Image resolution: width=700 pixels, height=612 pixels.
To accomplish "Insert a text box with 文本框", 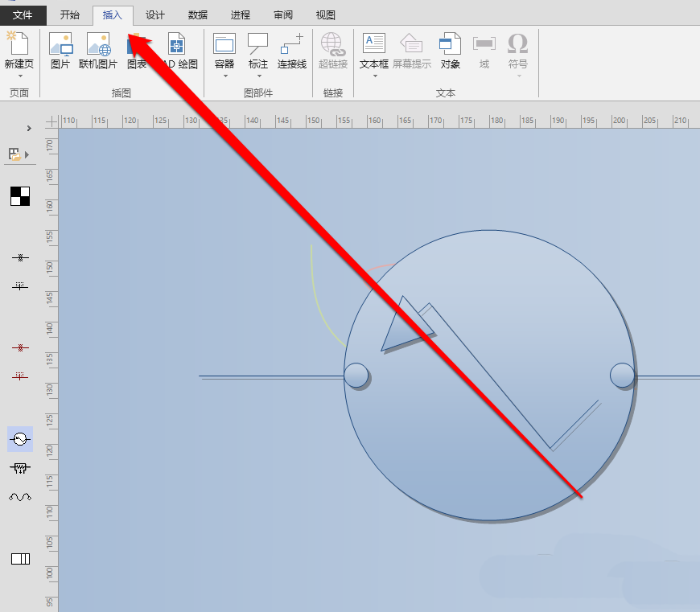I will [x=373, y=50].
